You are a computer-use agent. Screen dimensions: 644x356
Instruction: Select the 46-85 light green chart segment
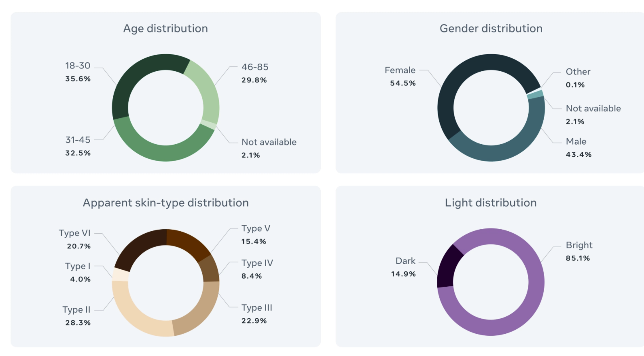(x=208, y=93)
